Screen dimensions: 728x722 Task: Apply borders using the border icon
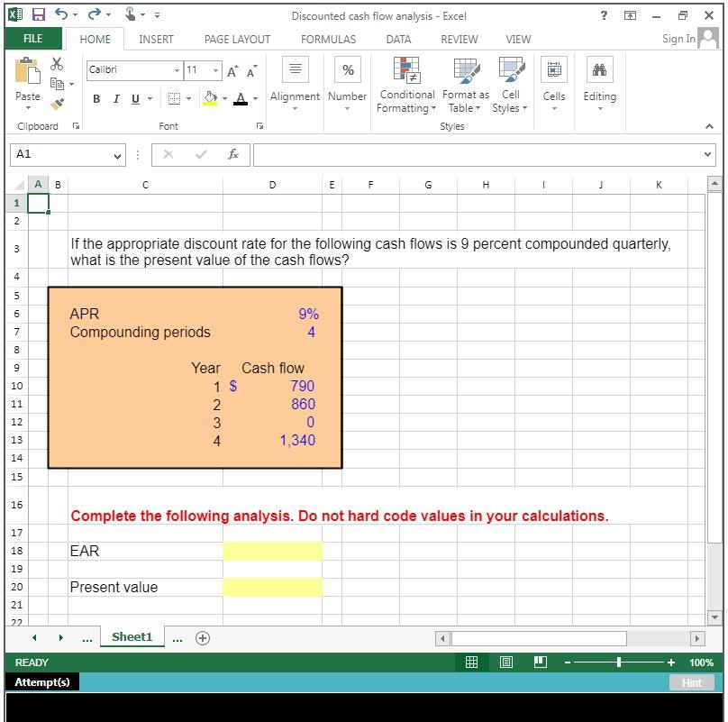tap(174, 98)
